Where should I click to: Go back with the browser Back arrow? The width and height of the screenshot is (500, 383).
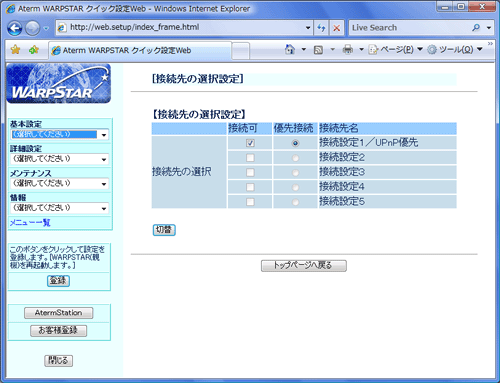click(15, 28)
